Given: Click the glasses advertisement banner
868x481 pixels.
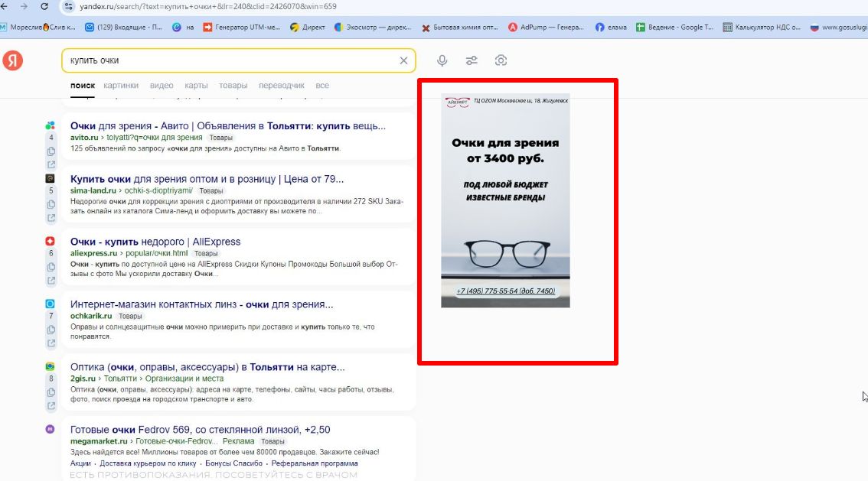Looking at the screenshot, I should click(505, 200).
